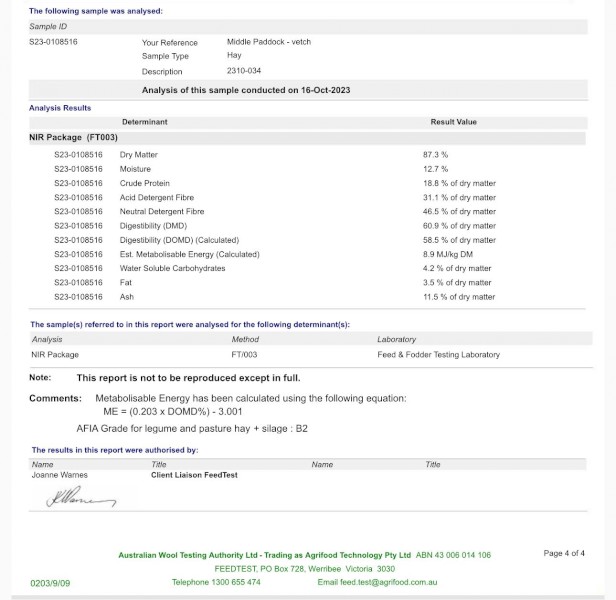Viewport: 616px width, 600px height.
Task: Click the title 'Client Liaison FeedTest'
Action: pos(194,475)
